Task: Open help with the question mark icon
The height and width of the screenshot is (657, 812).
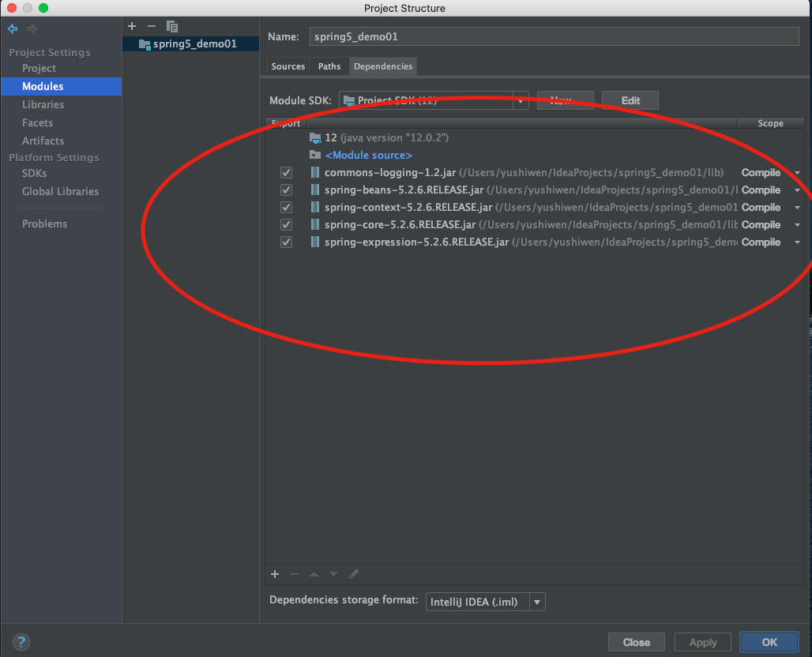Action: click(21, 643)
